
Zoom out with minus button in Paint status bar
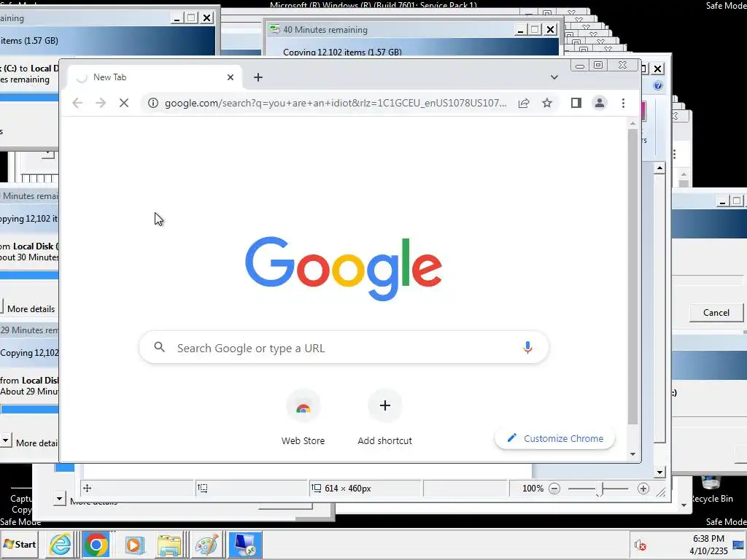(554, 489)
